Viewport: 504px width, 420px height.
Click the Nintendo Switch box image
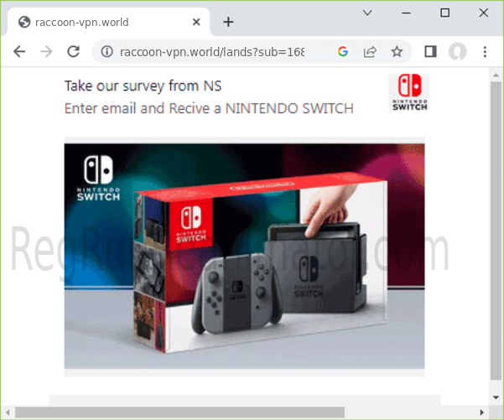point(244,256)
